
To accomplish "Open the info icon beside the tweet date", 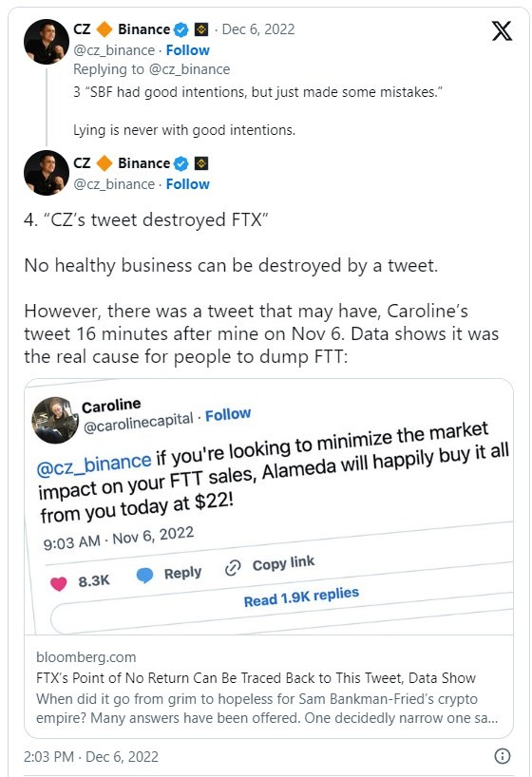I will coord(503,756).
